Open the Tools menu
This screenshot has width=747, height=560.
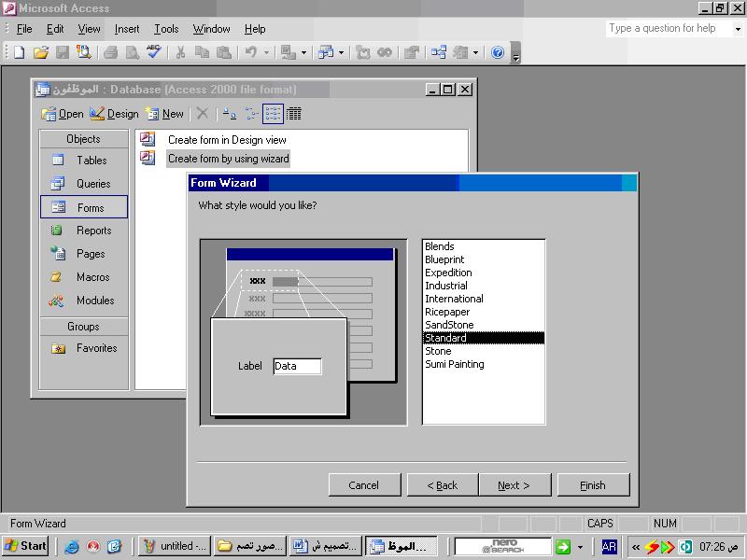[x=166, y=29]
